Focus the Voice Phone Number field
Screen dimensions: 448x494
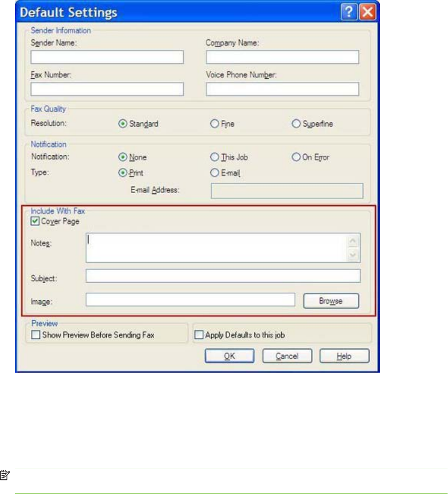pos(283,89)
